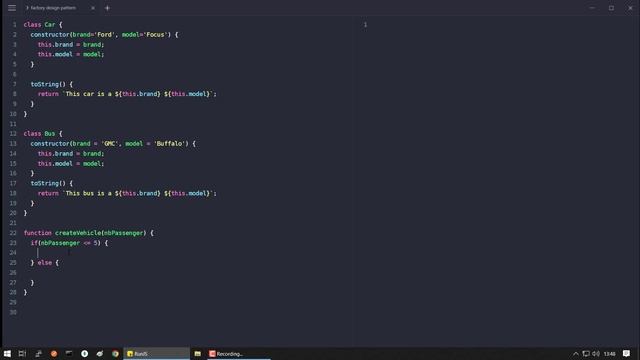Click the 'class Car {' line
Screen dimensions: 640x360
[43, 24]
